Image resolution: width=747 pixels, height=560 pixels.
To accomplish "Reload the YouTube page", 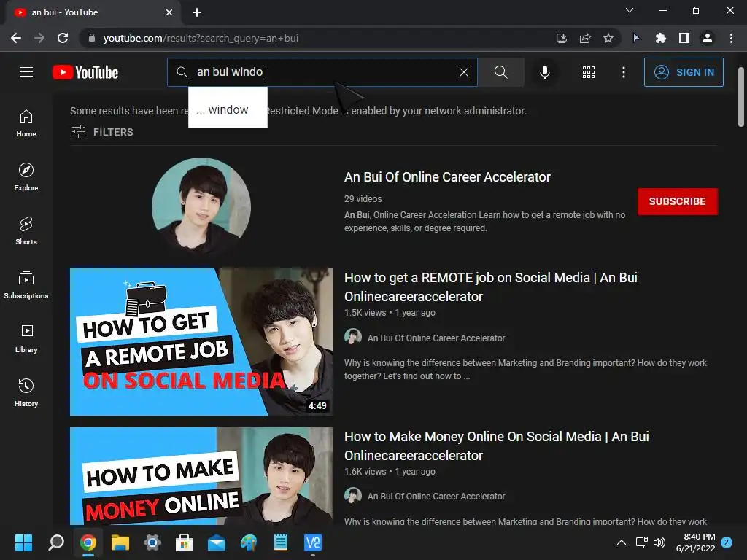I will tap(63, 38).
